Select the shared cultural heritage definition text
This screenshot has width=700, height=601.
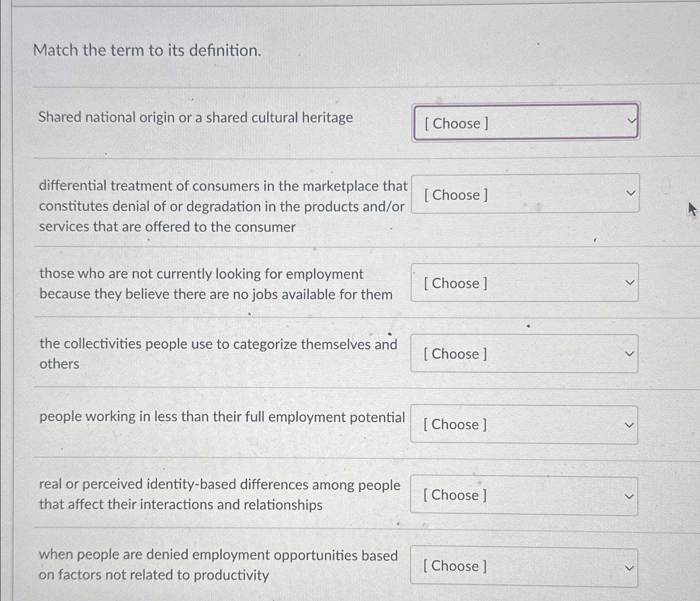coord(195,118)
